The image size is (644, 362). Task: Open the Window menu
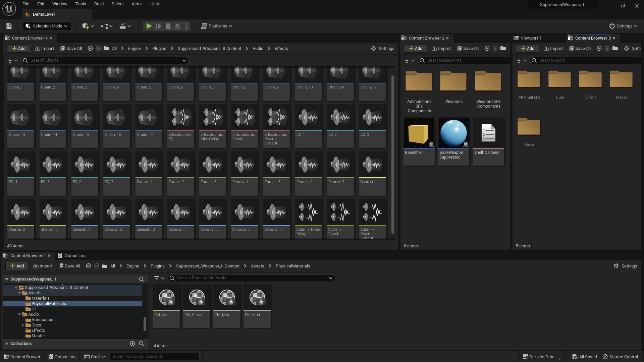tap(59, 4)
